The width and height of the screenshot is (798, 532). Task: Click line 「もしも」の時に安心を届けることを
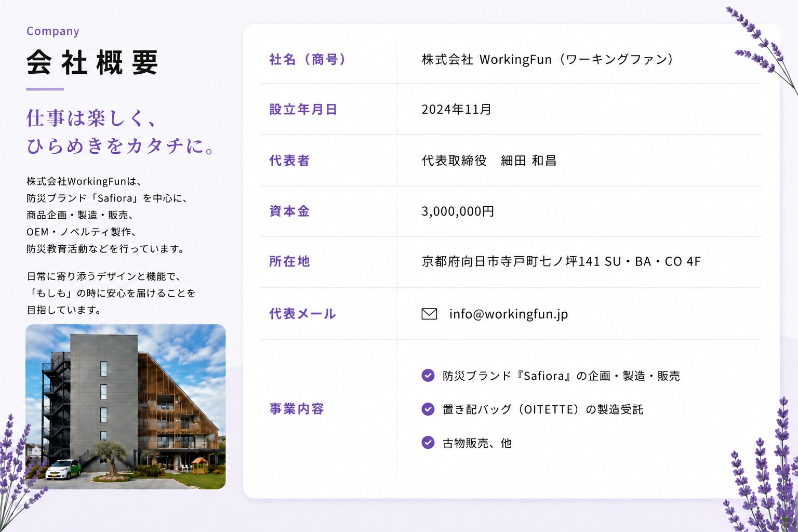[111, 293]
